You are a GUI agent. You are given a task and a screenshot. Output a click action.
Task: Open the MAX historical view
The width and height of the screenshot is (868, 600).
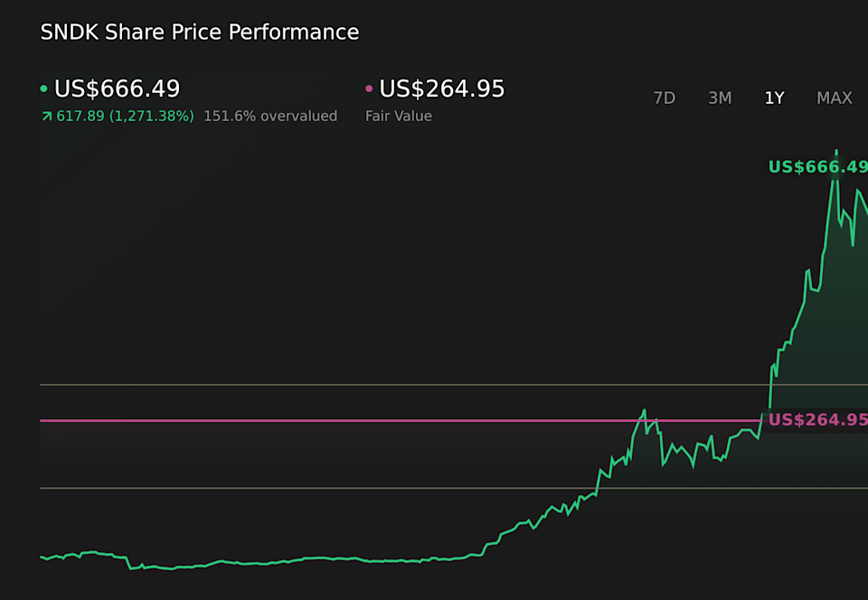834,98
